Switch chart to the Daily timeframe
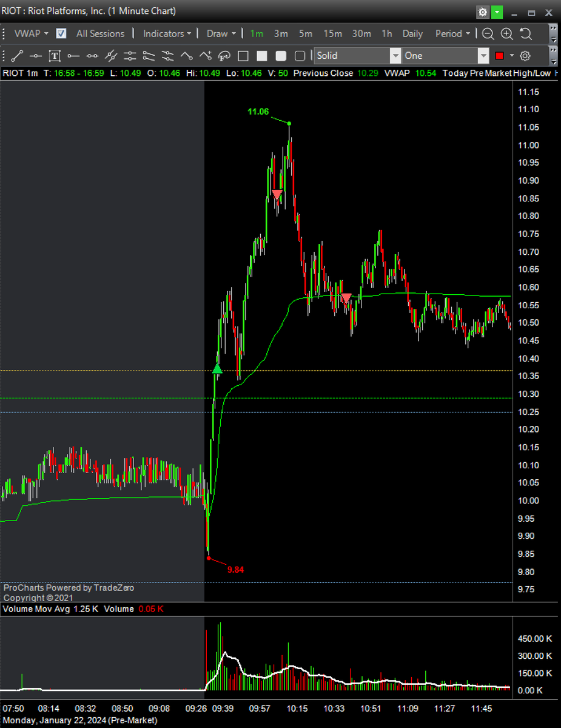 coord(412,33)
